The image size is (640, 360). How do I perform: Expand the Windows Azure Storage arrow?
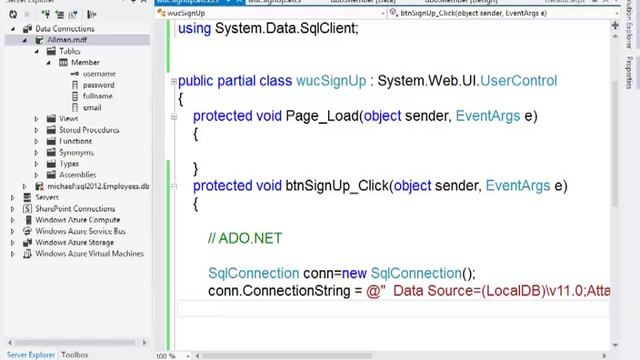tap(13, 242)
